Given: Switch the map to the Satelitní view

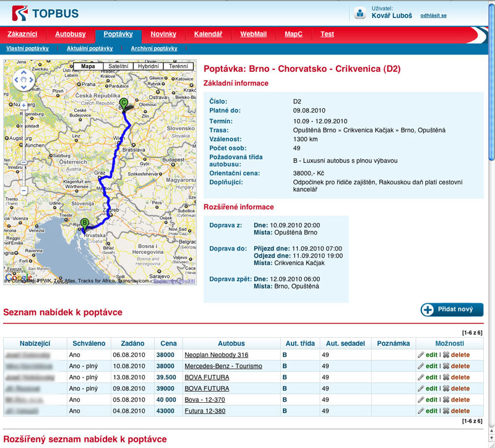Looking at the screenshot, I should [118, 66].
